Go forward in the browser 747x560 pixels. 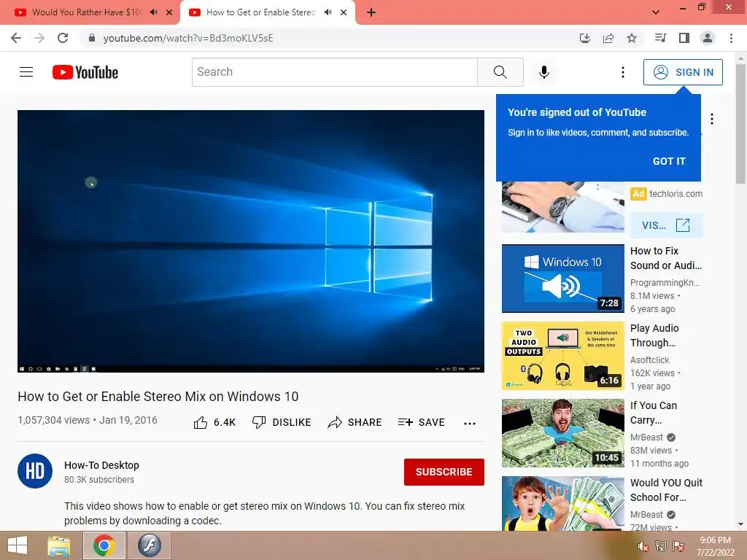click(39, 38)
